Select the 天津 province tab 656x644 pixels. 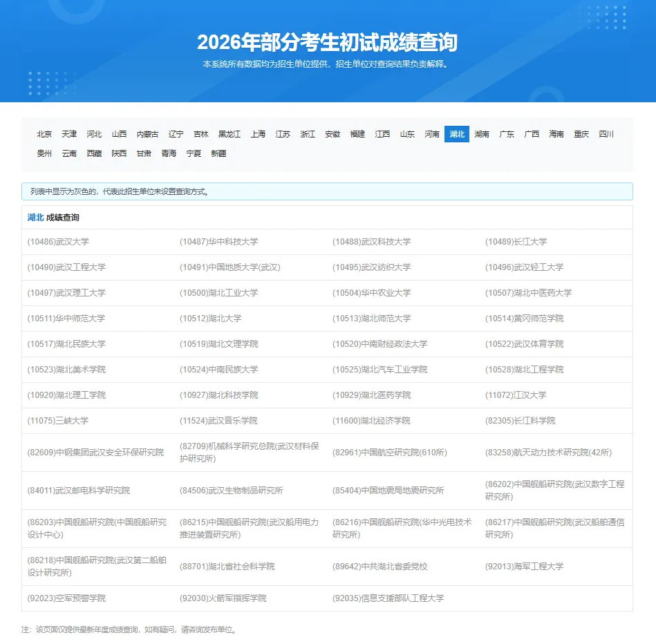pyautogui.click(x=69, y=134)
